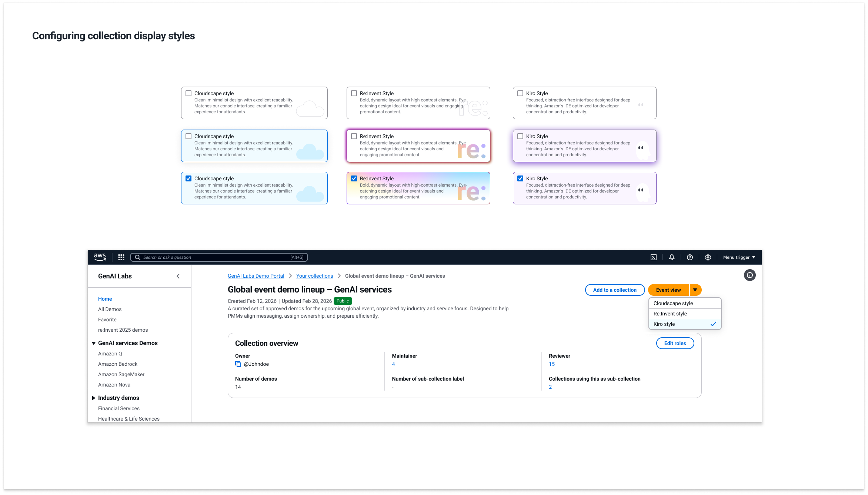The image size is (868, 495).
Task: Open the services grid menu icon
Action: [121, 257]
